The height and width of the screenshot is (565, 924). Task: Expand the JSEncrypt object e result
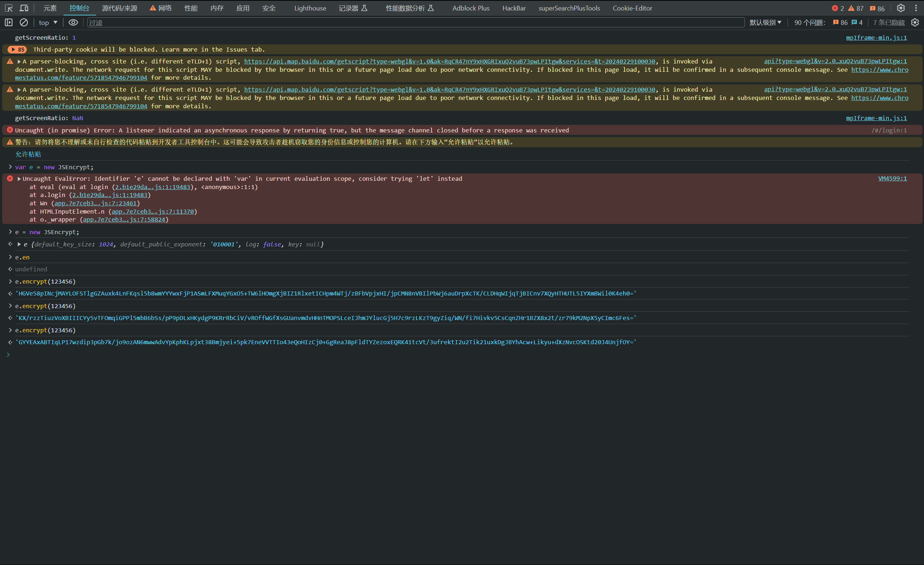pos(19,244)
